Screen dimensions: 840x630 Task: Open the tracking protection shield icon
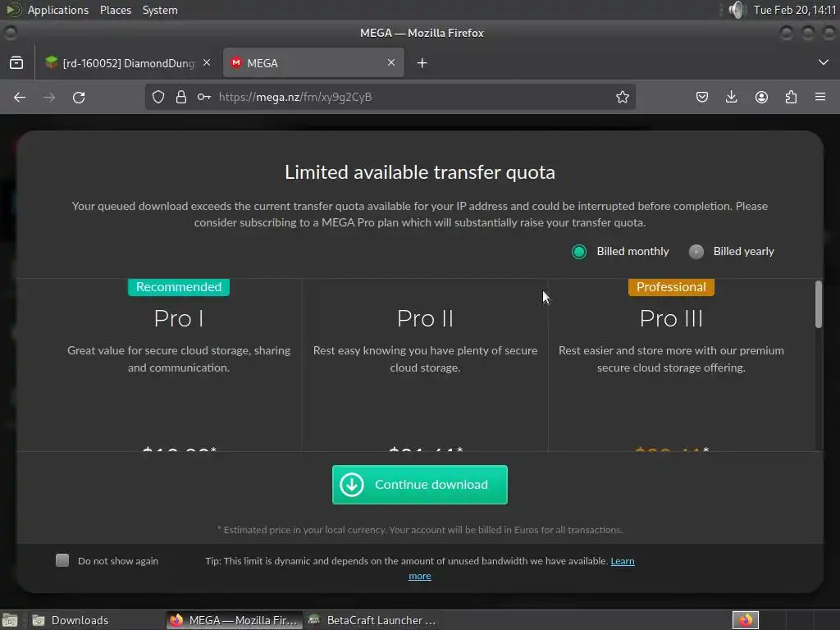click(x=158, y=97)
